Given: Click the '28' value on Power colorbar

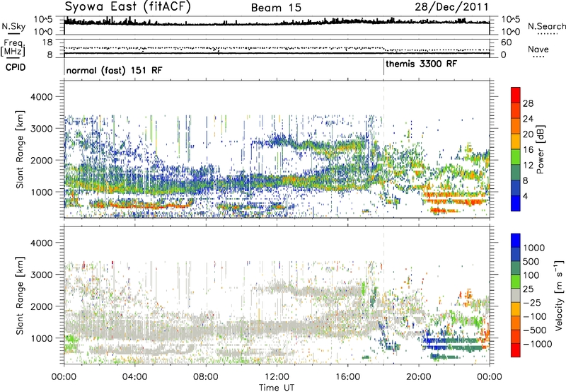Looking at the screenshot, I should pyautogui.click(x=528, y=103).
